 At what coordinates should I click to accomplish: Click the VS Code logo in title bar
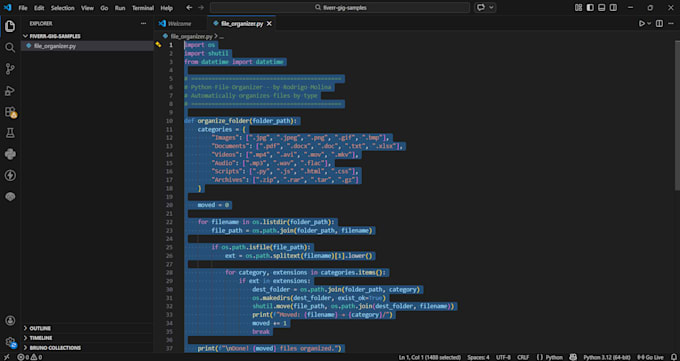(x=7, y=7)
